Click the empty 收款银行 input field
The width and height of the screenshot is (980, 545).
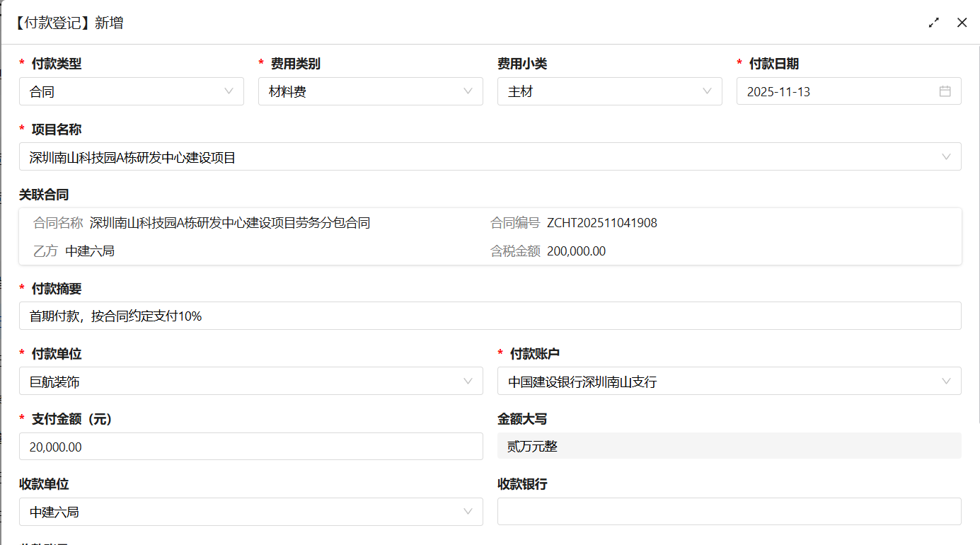point(729,511)
